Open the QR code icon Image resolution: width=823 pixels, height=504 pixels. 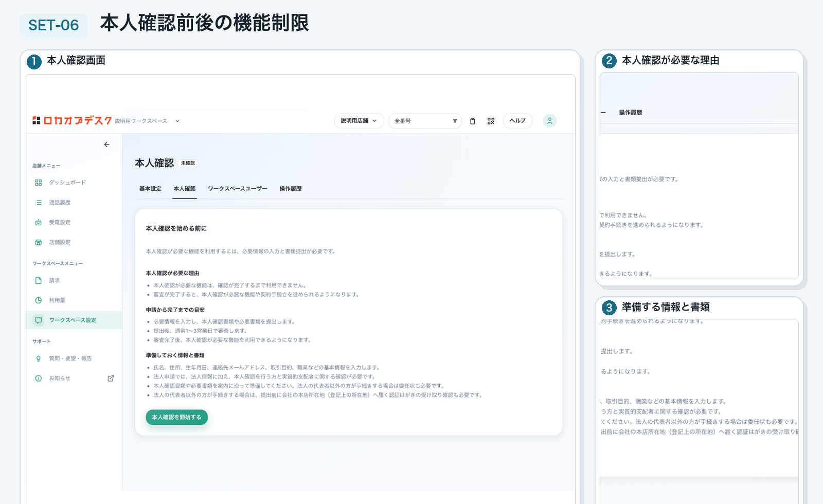[x=491, y=121]
